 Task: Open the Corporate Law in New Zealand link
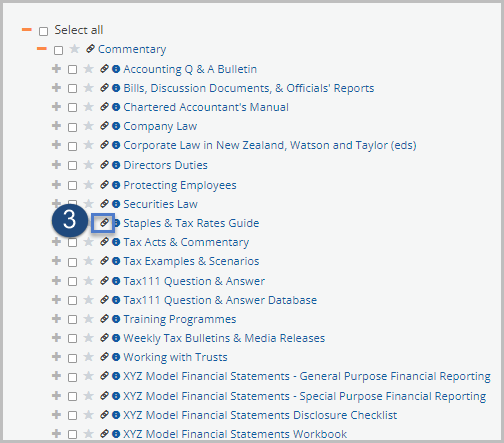[270, 145]
